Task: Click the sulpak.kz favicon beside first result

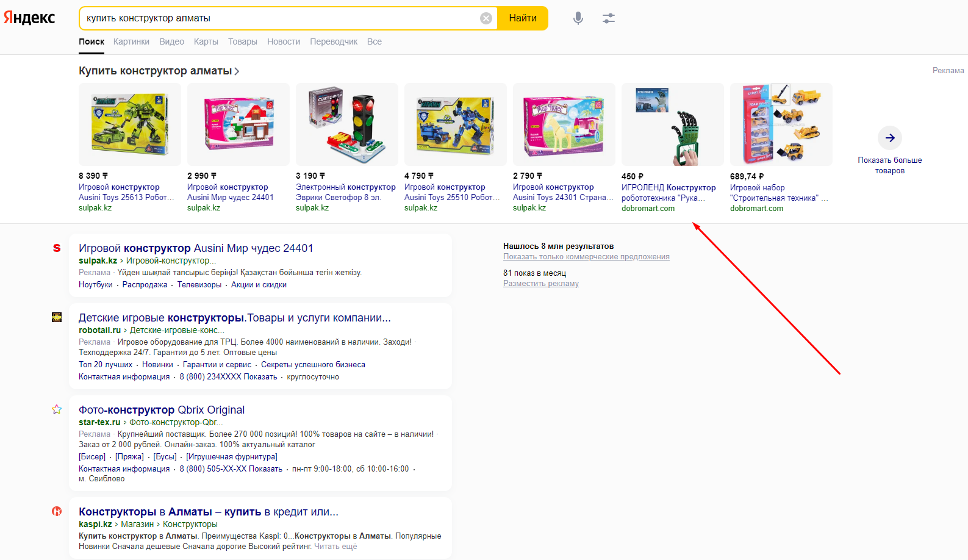Action: coord(57,248)
